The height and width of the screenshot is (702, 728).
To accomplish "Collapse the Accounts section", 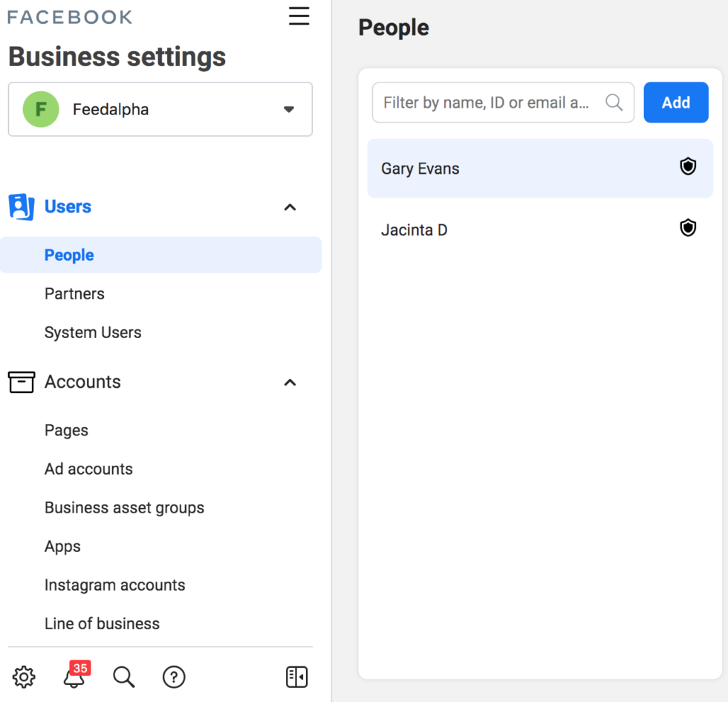I will pos(289,383).
